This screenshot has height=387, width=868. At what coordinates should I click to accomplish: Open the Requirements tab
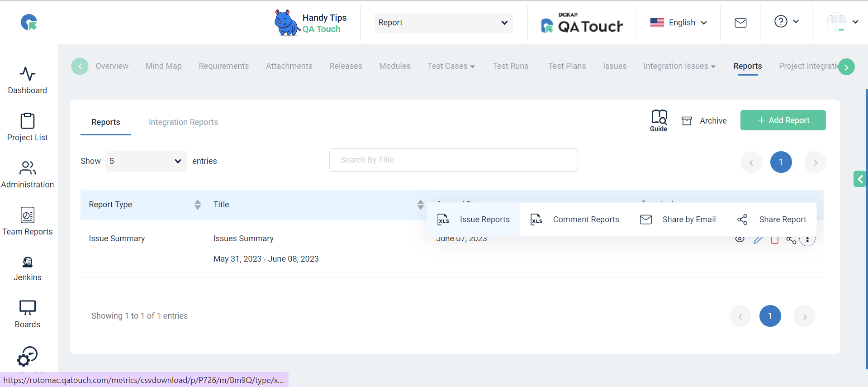[223, 66]
